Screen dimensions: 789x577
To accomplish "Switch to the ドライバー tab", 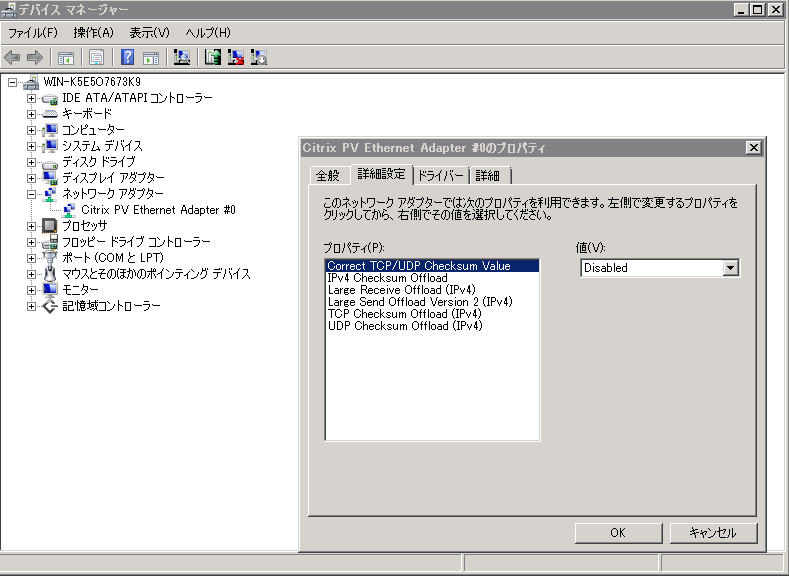I will (x=441, y=176).
